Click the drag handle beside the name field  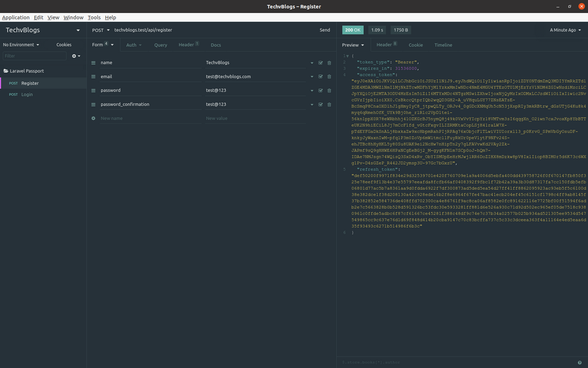[x=93, y=63]
